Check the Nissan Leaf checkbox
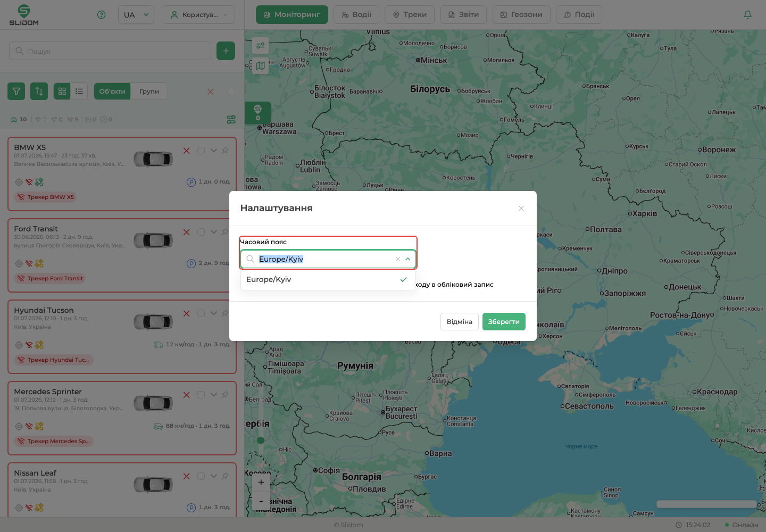 pyautogui.click(x=201, y=476)
